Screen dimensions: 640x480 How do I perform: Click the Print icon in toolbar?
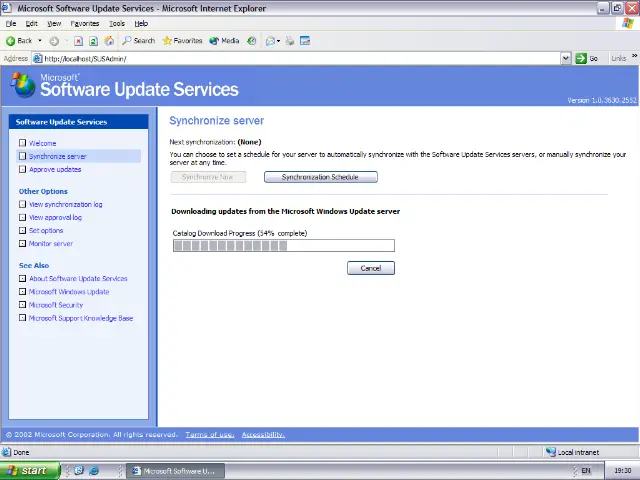point(290,41)
